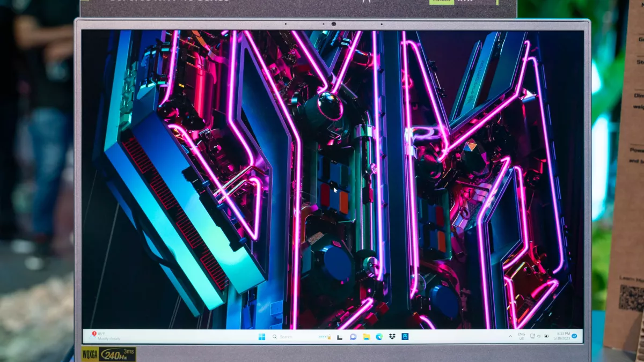
Task: Open the blue mouse app icon on taskbar
Action: click(x=405, y=337)
